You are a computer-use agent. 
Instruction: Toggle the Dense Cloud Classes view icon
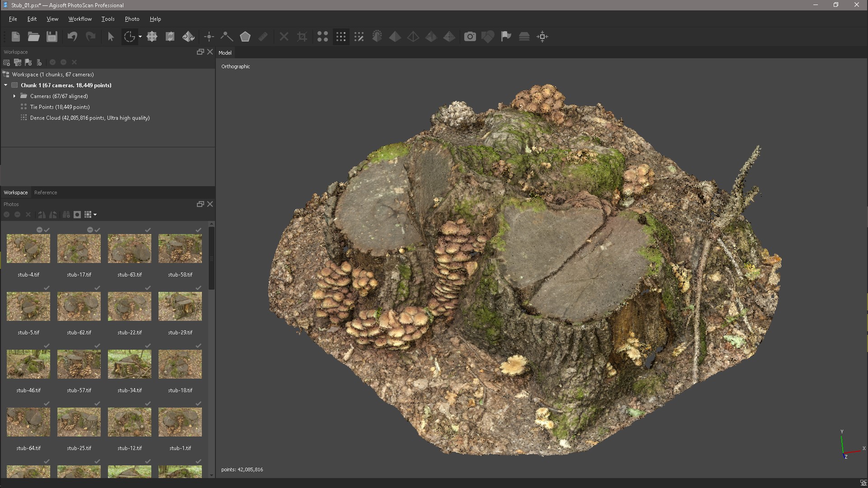point(359,37)
